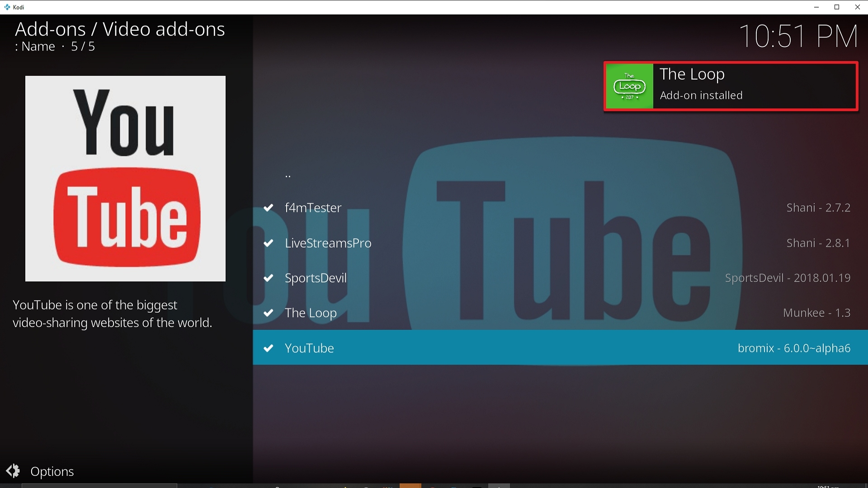868x488 pixels.
Task: Click the YouTube add-on logo thumbnail
Action: click(125, 178)
